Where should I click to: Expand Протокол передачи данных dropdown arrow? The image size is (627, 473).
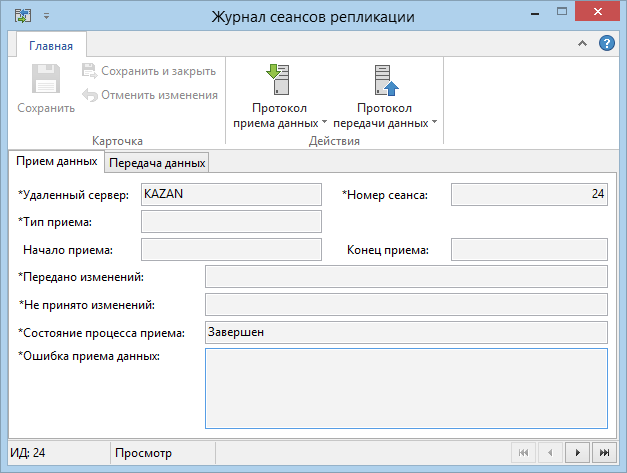pos(434,121)
